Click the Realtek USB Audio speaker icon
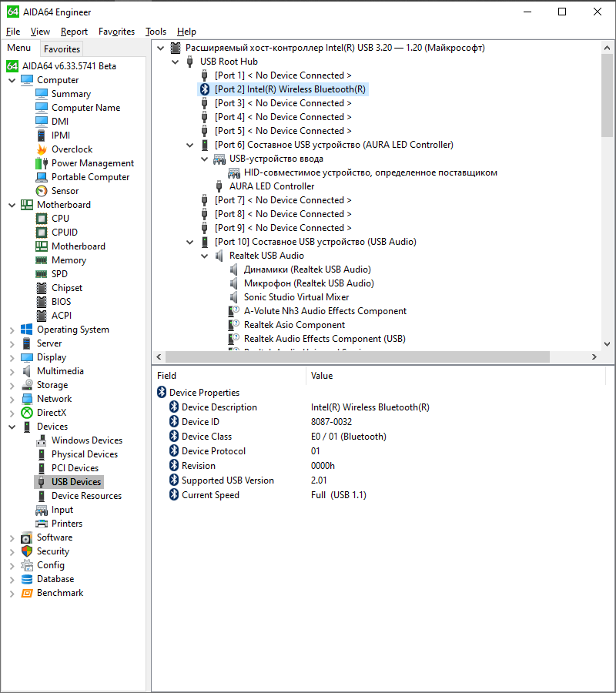Viewport: 616px width, 693px height. coord(219,256)
